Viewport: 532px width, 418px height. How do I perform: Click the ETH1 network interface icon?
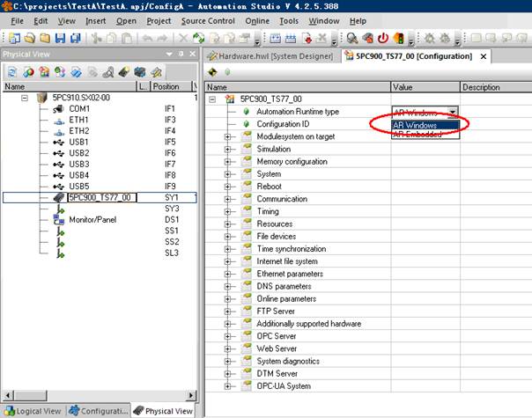click(x=57, y=120)
